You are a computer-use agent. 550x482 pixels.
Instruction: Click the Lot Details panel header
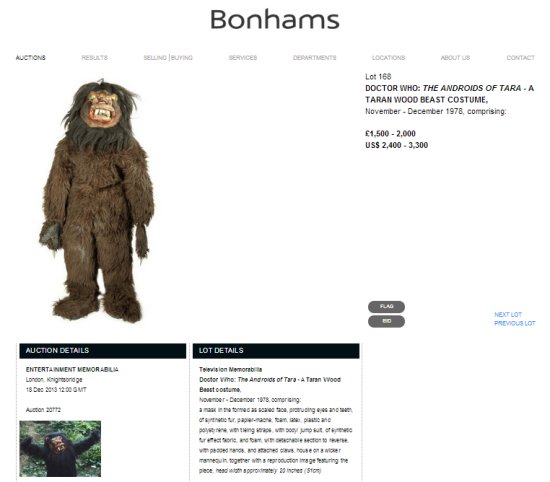pyautogui.click(x=276, y=351)
